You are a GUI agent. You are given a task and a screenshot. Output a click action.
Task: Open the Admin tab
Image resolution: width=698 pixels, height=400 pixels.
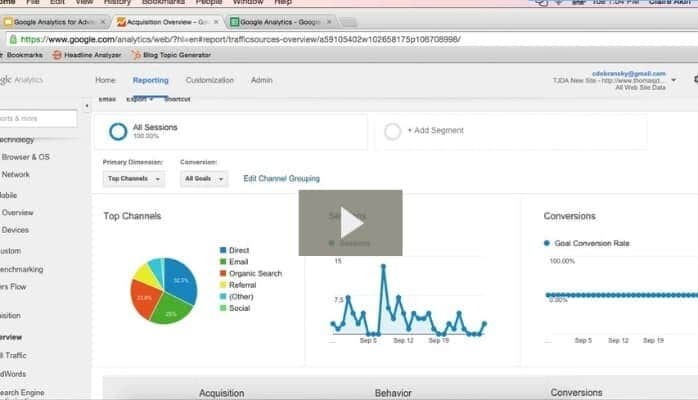[x=261, y=80]
